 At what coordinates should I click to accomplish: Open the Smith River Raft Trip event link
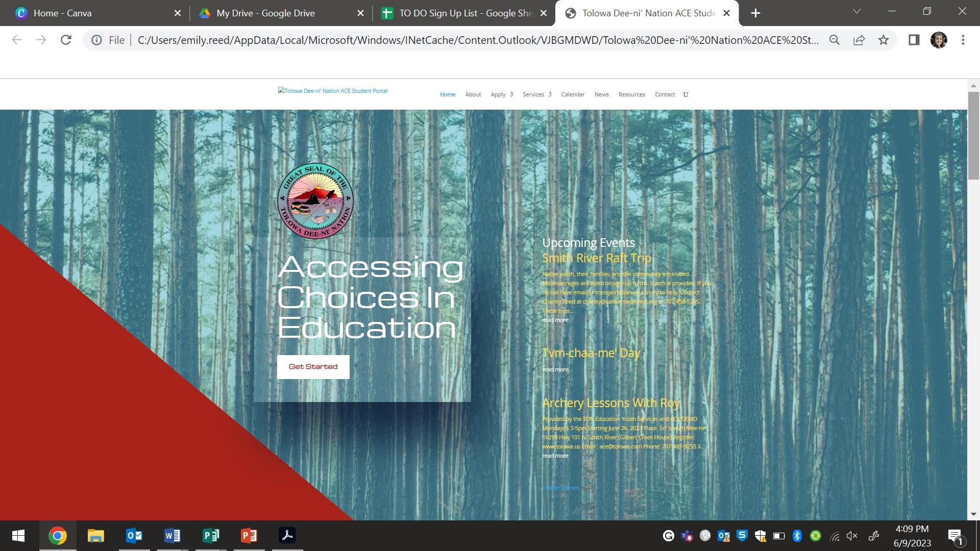coord(596,258)
